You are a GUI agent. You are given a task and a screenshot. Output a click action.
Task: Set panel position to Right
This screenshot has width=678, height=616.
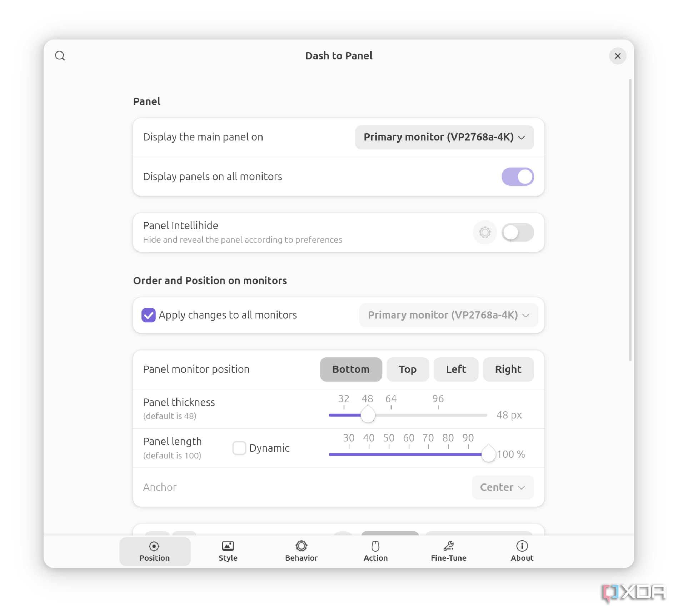click(x=508, y=369)
